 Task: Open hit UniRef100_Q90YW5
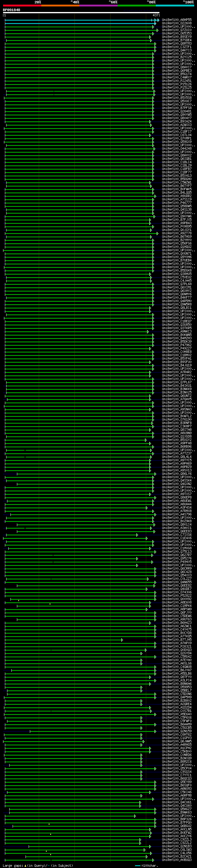click(177, 115)
